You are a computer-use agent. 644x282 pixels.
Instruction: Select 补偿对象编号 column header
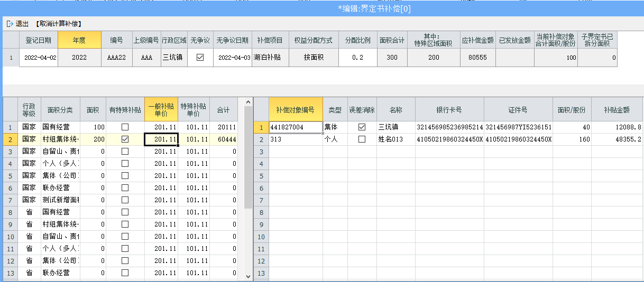coord(295,110)
